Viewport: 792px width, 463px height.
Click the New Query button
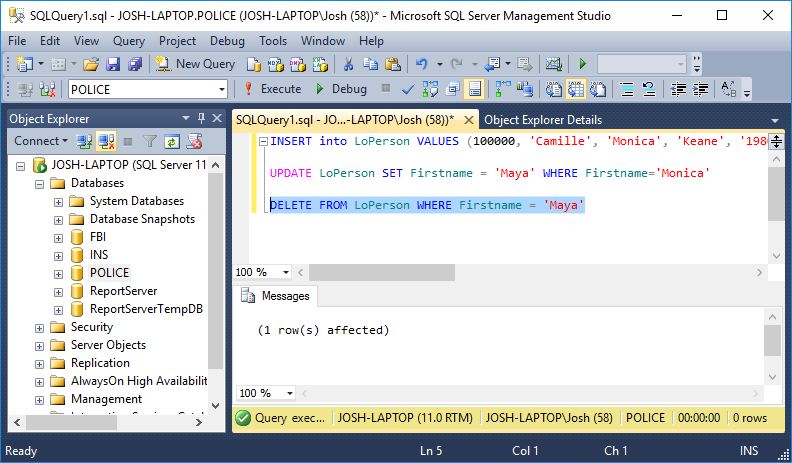[196, 64]
